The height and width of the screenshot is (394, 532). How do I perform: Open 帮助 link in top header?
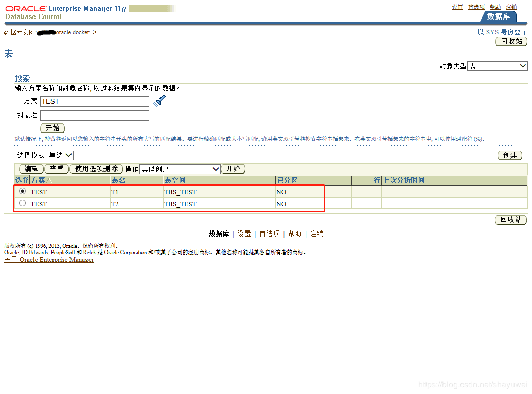495,7
